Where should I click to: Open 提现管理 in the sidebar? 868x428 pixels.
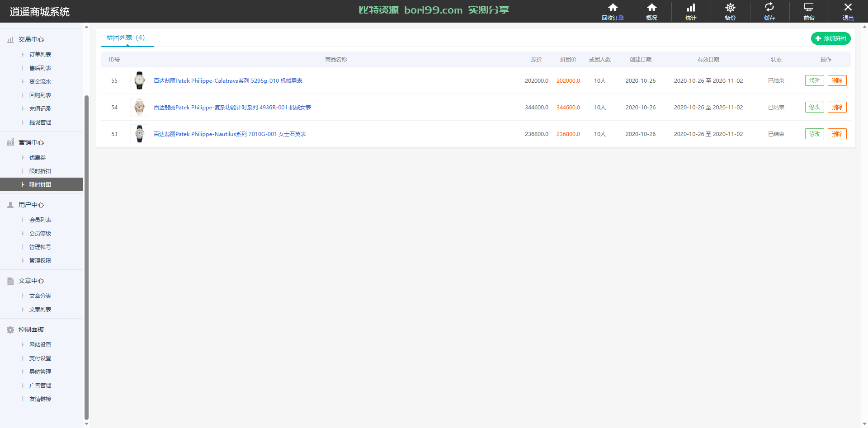point(40,122)
